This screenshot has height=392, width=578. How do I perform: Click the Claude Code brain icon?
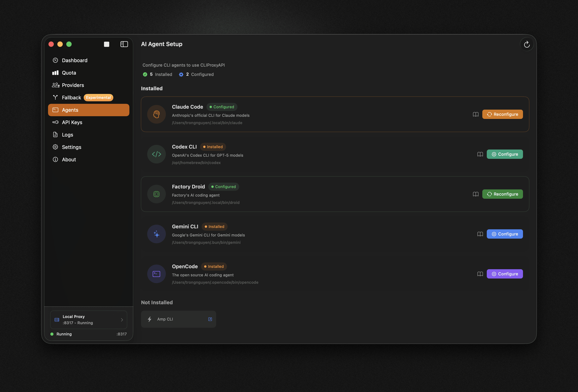(157, 114)
